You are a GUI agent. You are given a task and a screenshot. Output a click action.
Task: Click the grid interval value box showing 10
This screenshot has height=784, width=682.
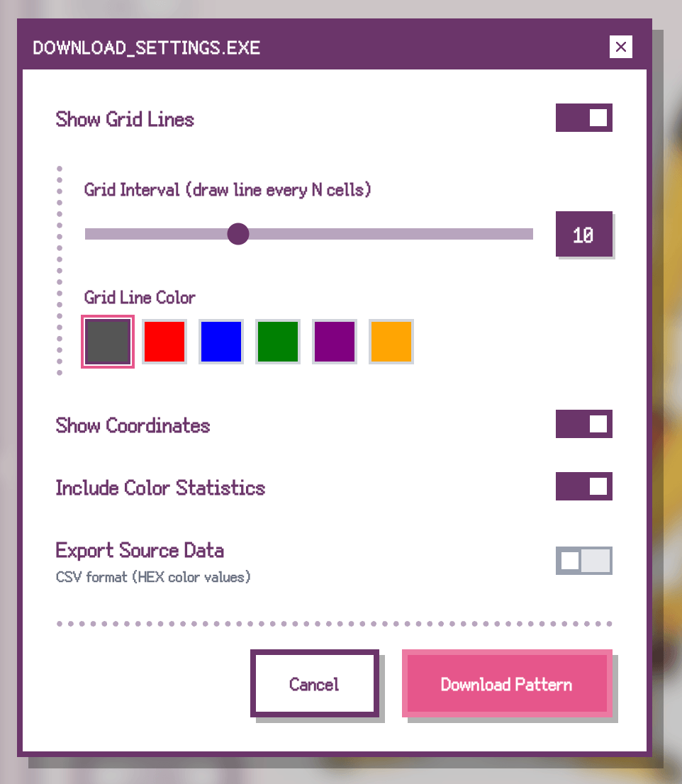click(583, 235)
